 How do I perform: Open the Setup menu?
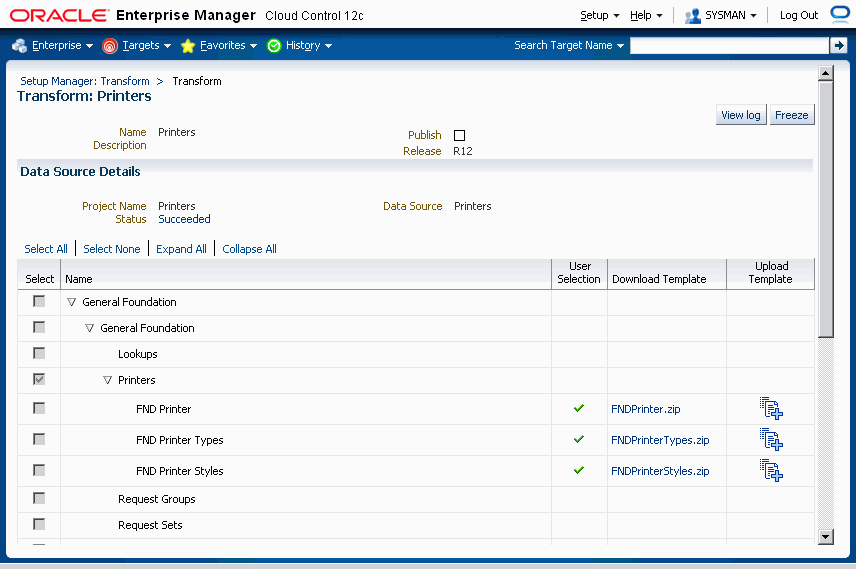(599, 15)
